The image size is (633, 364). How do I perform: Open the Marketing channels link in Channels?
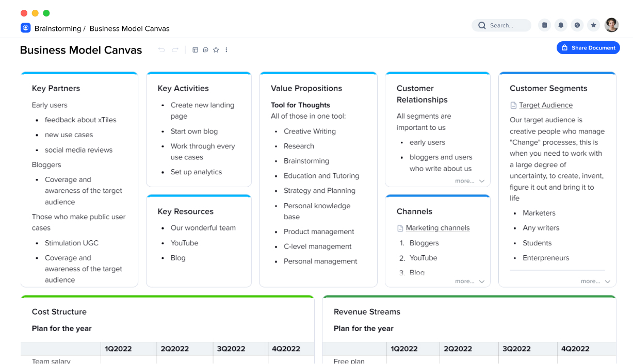[437, 227]
